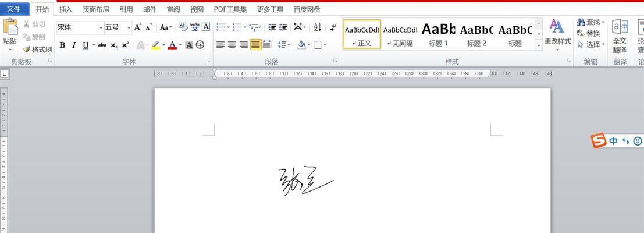Click the Paste (粘贴) clipboard icon
The height and width of the screenshot is (233, 644).
pyautogui.click(x=10, y=27)
